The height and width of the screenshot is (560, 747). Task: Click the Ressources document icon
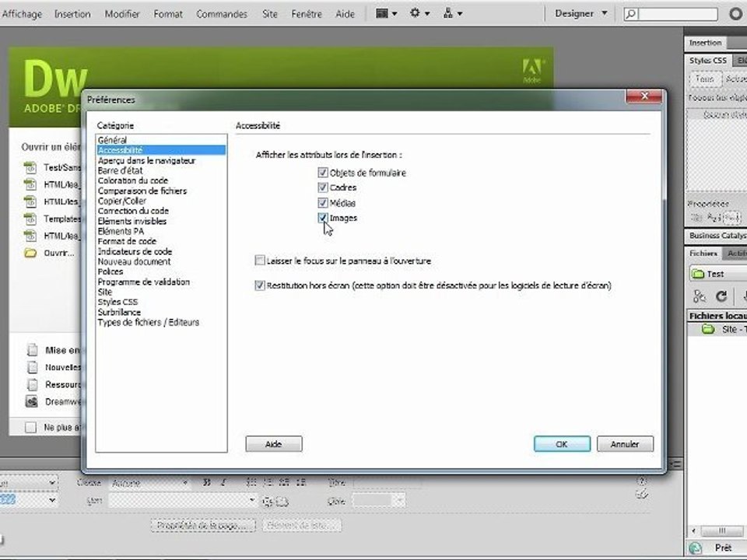coord(32,384)
